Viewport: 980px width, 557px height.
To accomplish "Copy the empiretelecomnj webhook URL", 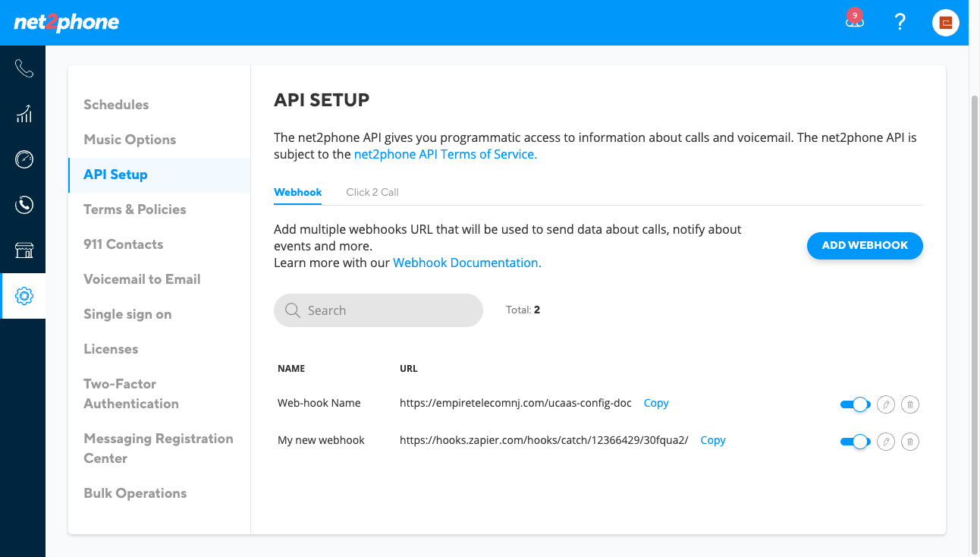I will pyautogui.click(x=656, y=403).
